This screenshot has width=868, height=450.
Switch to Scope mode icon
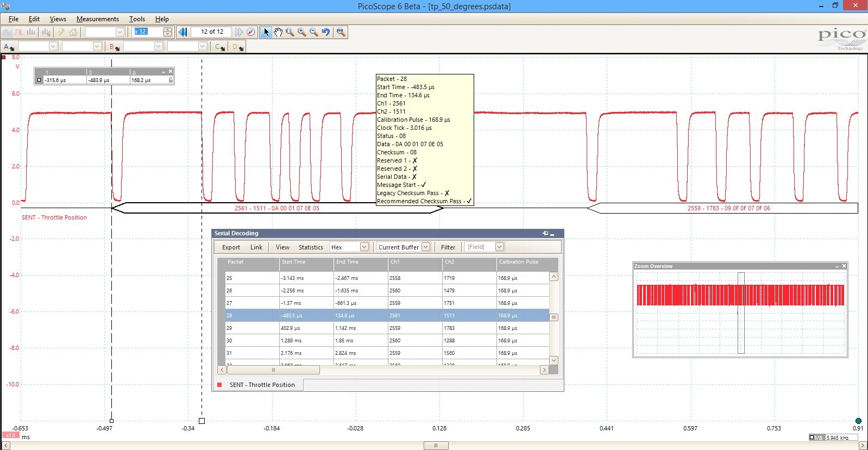coord(7,32)
